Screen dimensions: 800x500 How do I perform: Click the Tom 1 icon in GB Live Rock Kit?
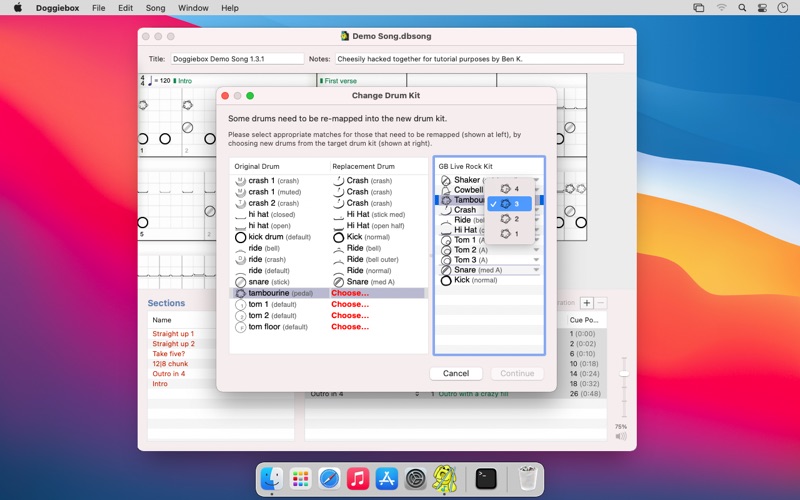tap(446, 240)
